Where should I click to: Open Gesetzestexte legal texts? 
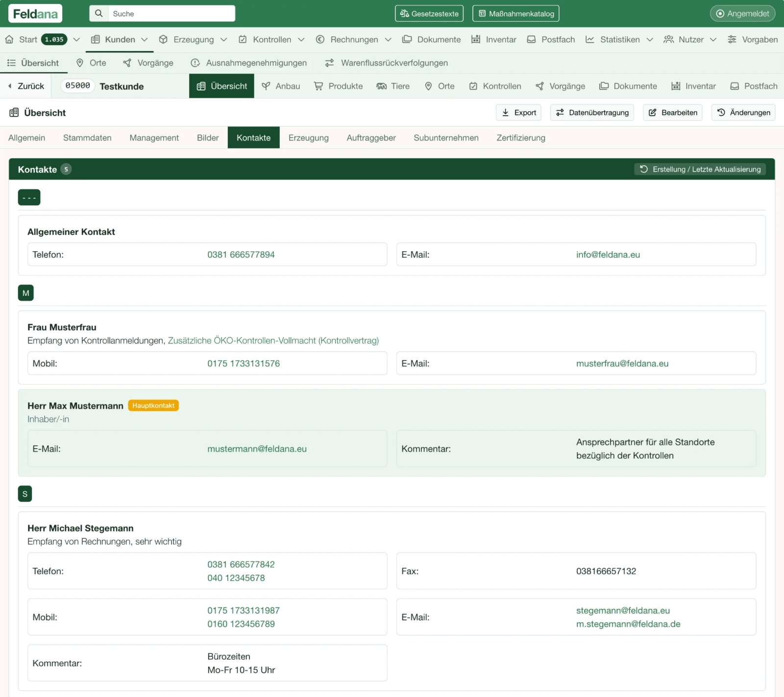click(429, 14)
